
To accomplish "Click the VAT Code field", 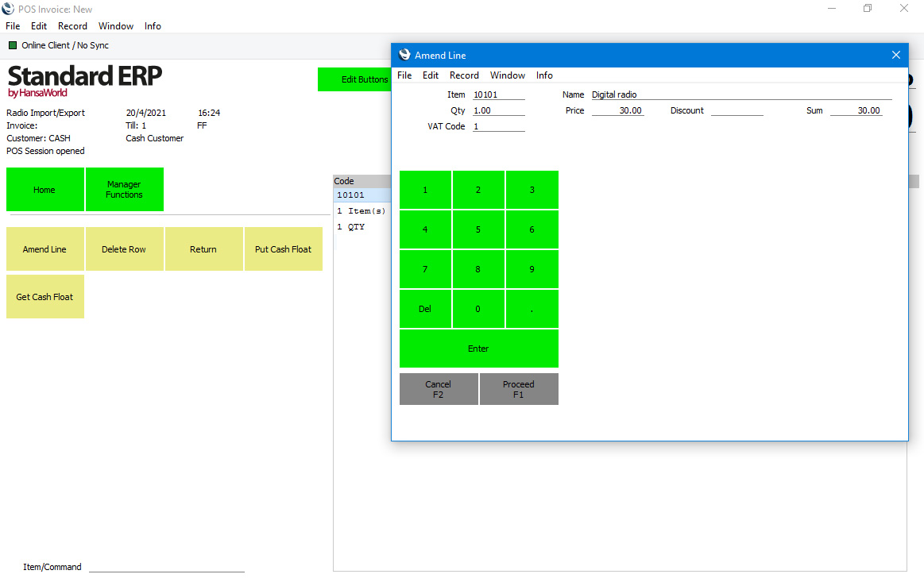I will pyautogui.click(x=498, y=126).
